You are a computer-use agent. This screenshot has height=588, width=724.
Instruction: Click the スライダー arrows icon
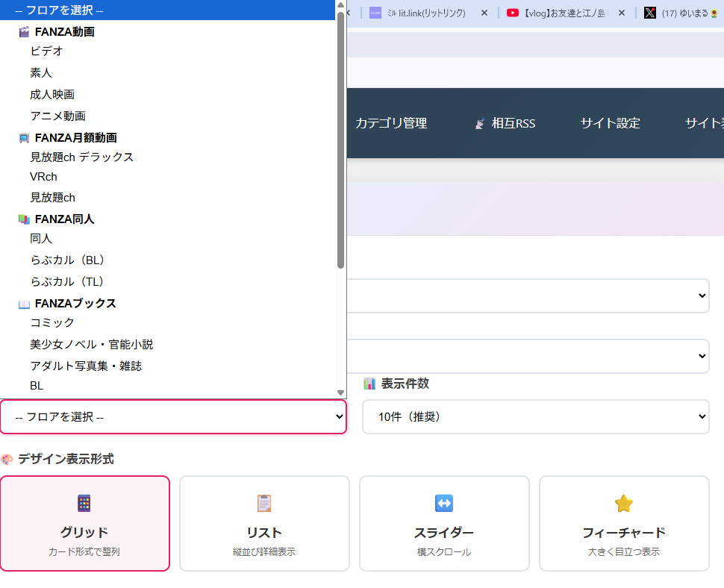coord(444,504)
